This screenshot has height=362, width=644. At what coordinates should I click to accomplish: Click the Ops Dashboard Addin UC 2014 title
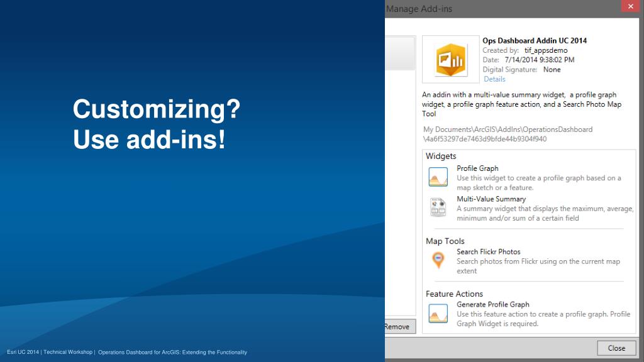click(x=535, y=41)
